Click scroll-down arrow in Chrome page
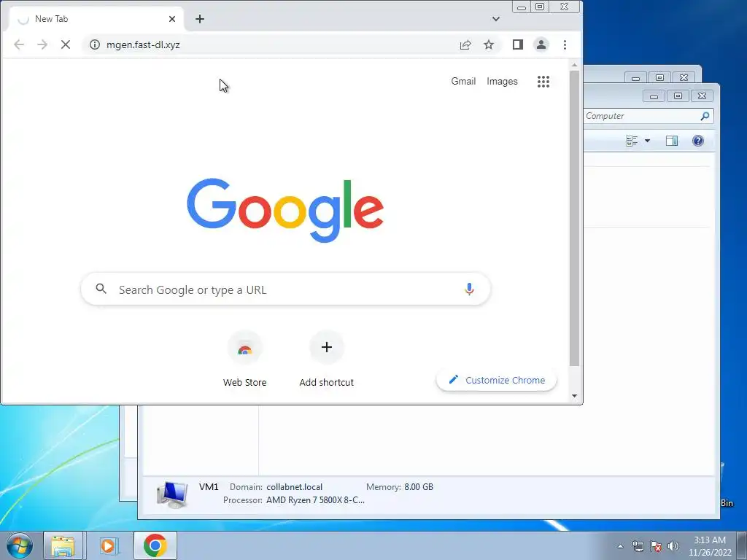 pos(575,396)
